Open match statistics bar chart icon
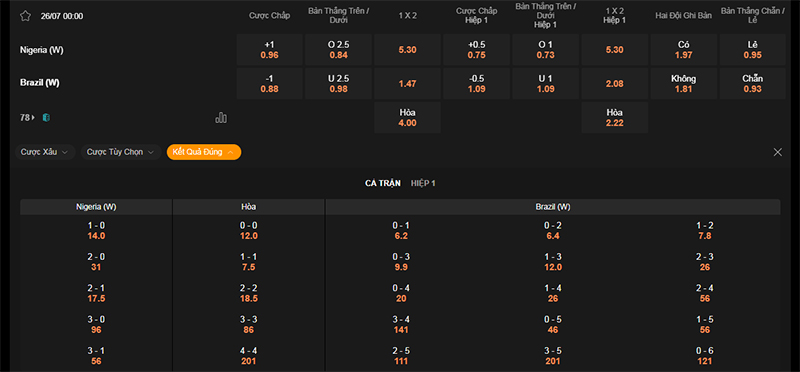The image size is (800, 372). pos(221,118)
